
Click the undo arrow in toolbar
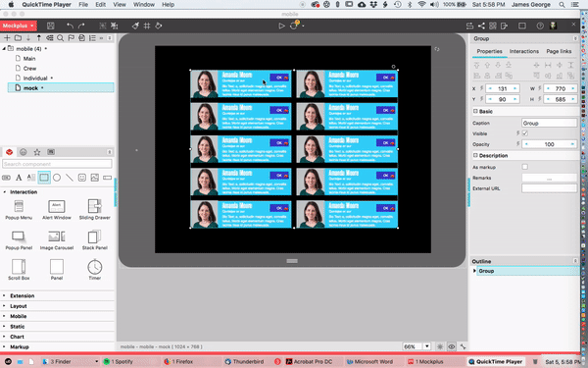tap(71, 26)
